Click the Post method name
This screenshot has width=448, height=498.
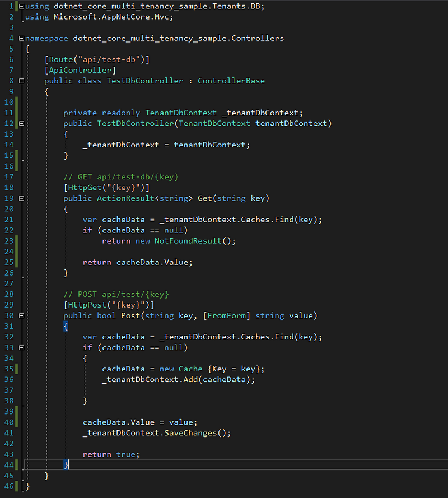[x=130, y=316]
